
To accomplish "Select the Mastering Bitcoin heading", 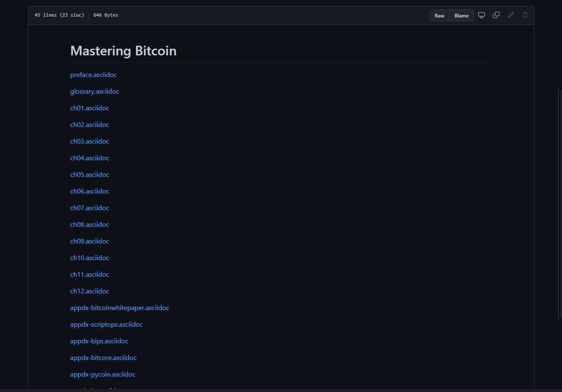I will pos(123,51).
